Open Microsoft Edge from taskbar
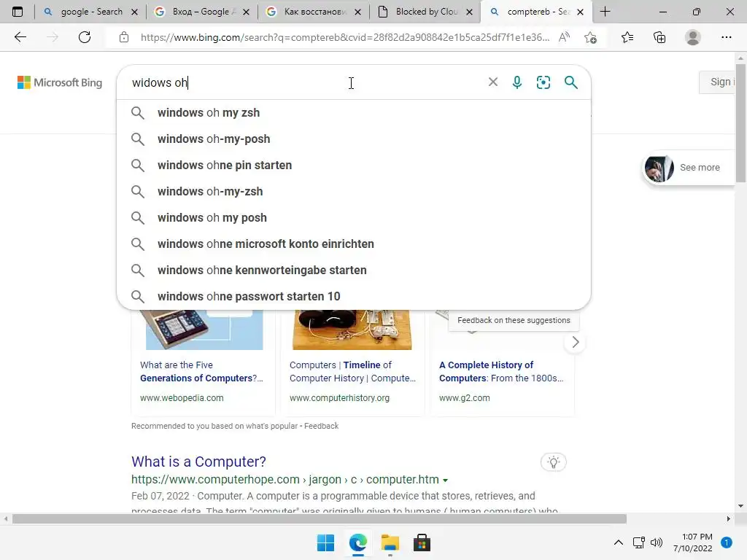Image resolution: width=747 pixels, height=560 pixels. [x=357, y=542]
